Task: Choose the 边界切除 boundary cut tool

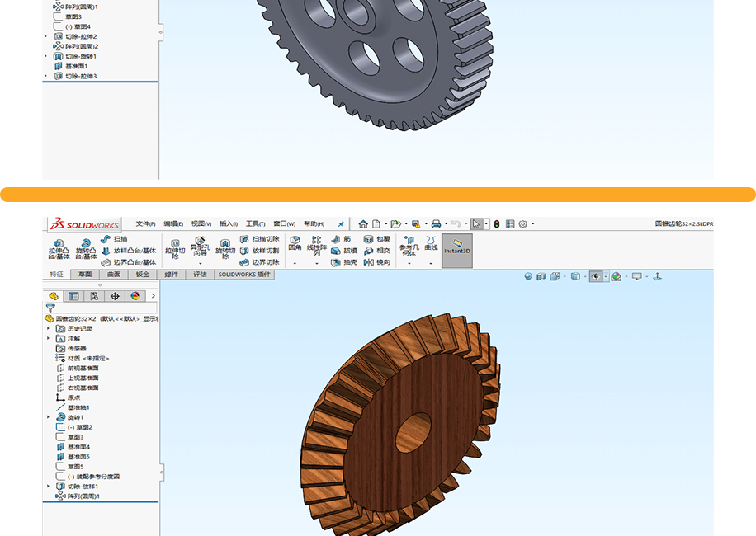Action: point(259,262)
